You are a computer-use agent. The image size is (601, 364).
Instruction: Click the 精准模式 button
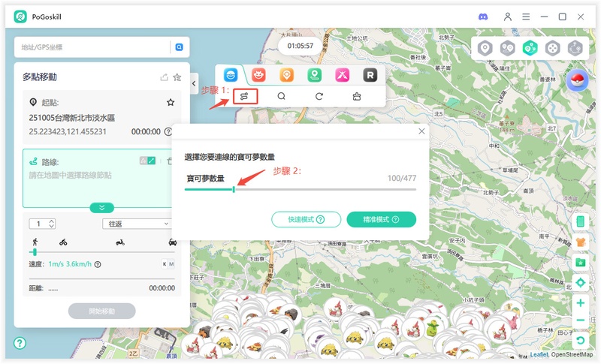tap(381, 219)
